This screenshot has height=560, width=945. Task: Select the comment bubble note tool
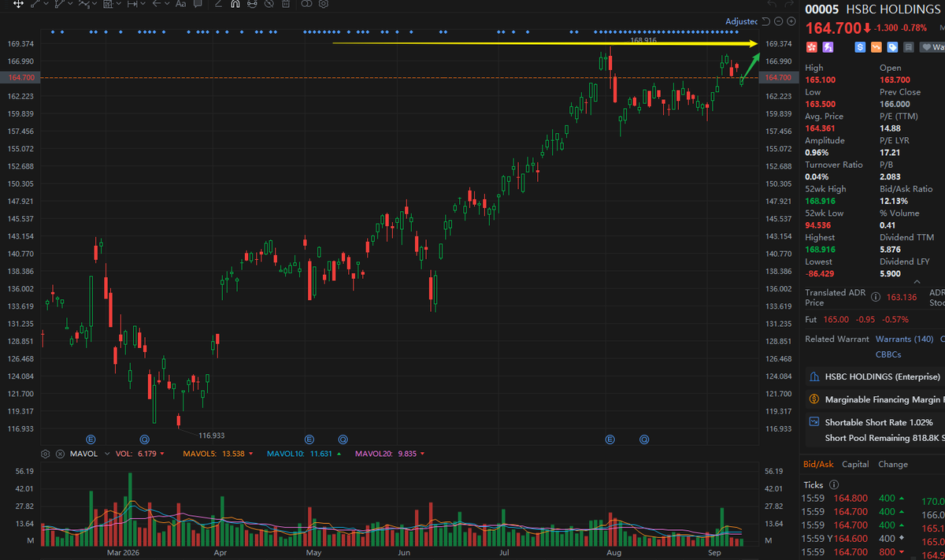coord(198,4)
